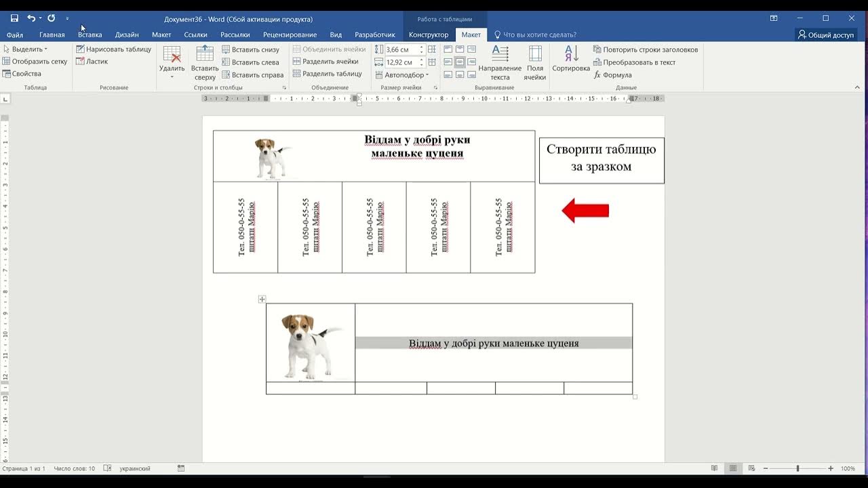Toggle View Gridlines (Отобразить сетку)
This screenshot has height=488, width=868.
coord(35,62)
